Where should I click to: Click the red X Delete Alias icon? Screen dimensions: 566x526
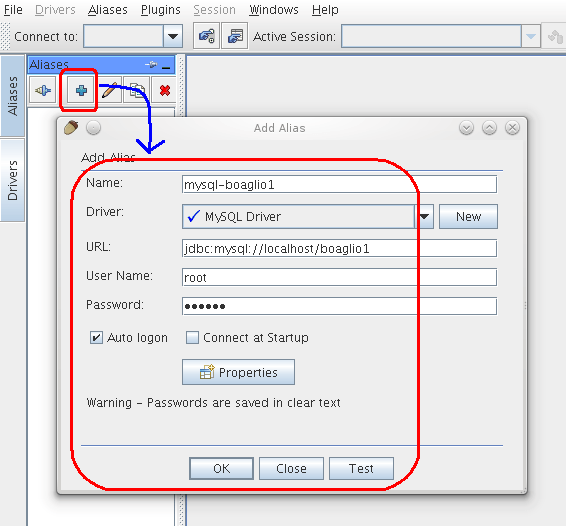(x=165, y=90)
